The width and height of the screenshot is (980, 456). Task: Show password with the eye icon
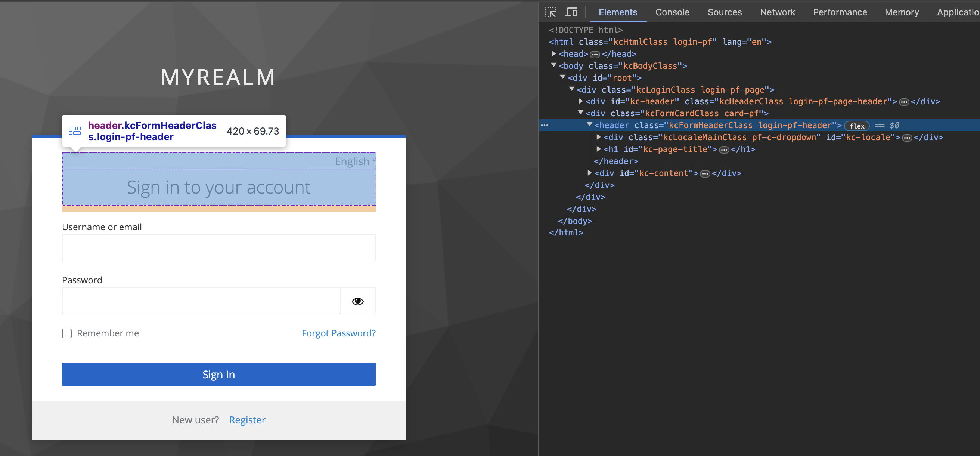357,301
